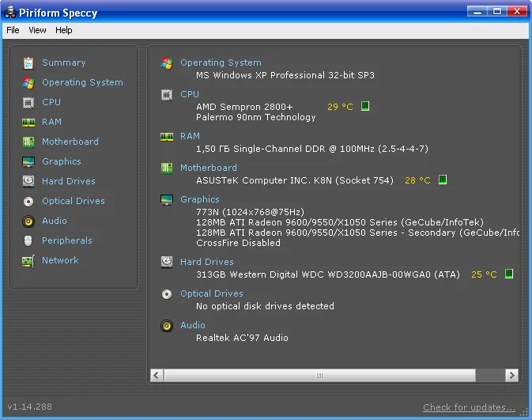This screenshot has width=532, height=420.
Task: Click the RAM icon in summary pane
Action: (x=167, y=137)
